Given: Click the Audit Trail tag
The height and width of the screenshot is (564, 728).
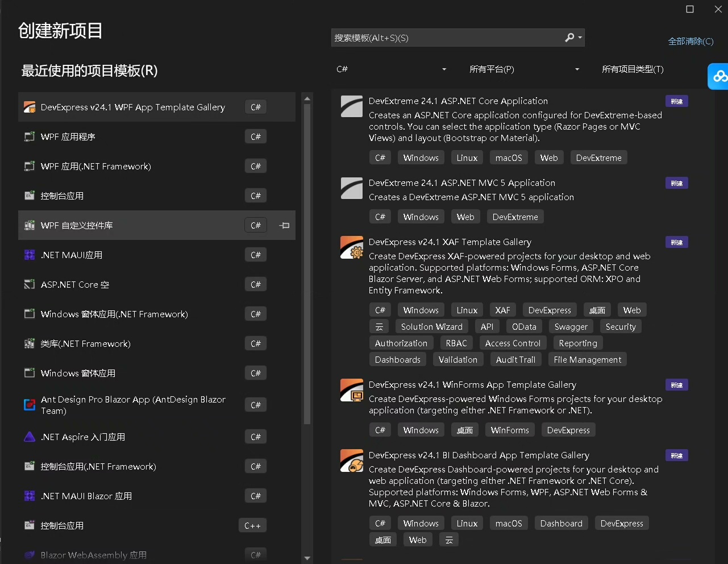Looking at the screenshot, I should coord(515,360).
